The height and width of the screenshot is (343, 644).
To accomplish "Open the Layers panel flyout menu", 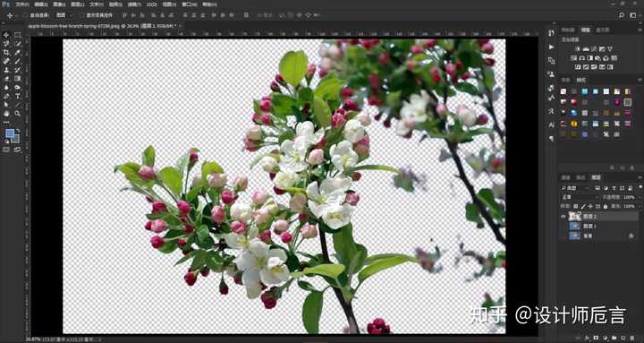I will click(640, 177).
